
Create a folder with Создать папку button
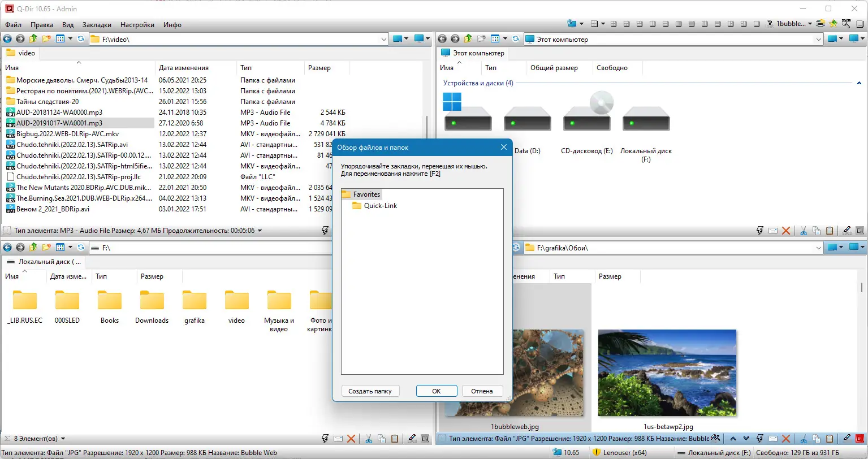[x=370, y=391]
